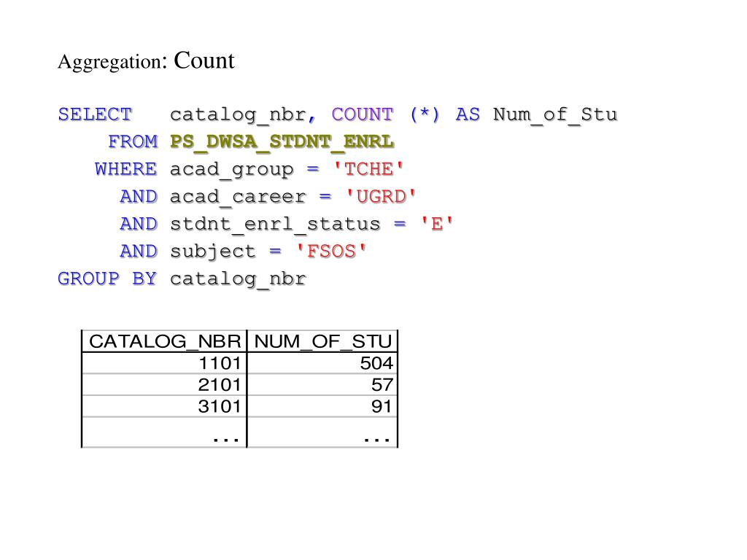
Task: Click the 'UGRD' string literal
Action: click(x=381, y=196)
